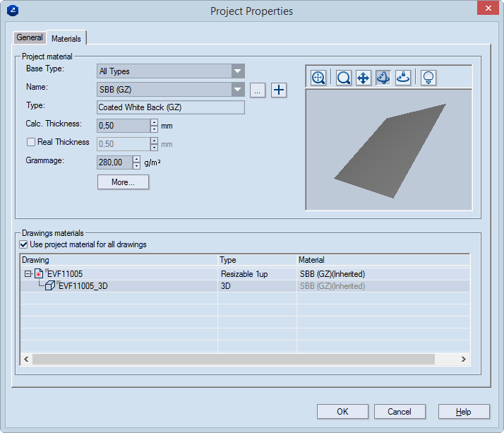504x433 pixels.
Task: Click the Resizable 1up type cell
Action: (257, 274)
